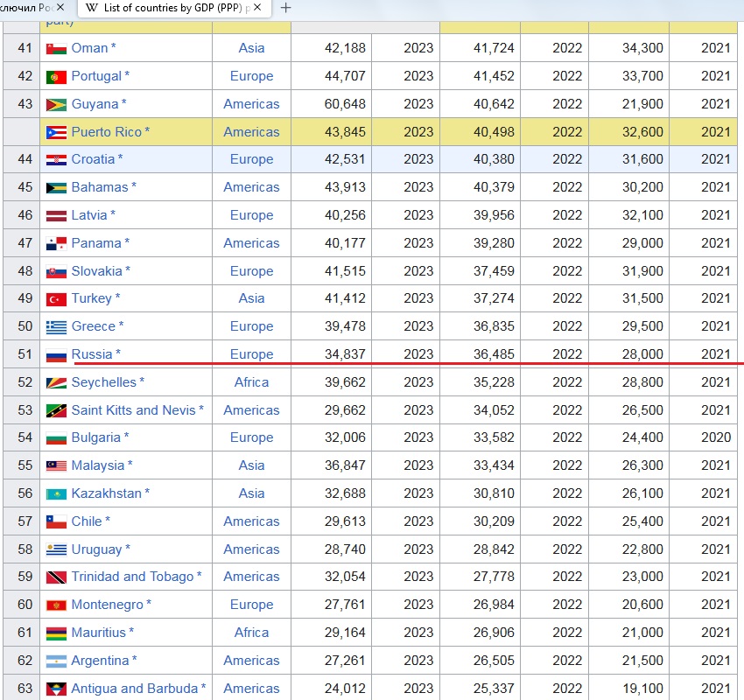744x700 pixels.
Task: Click the Seychelles flag icon
Action: tap(56, 383)
